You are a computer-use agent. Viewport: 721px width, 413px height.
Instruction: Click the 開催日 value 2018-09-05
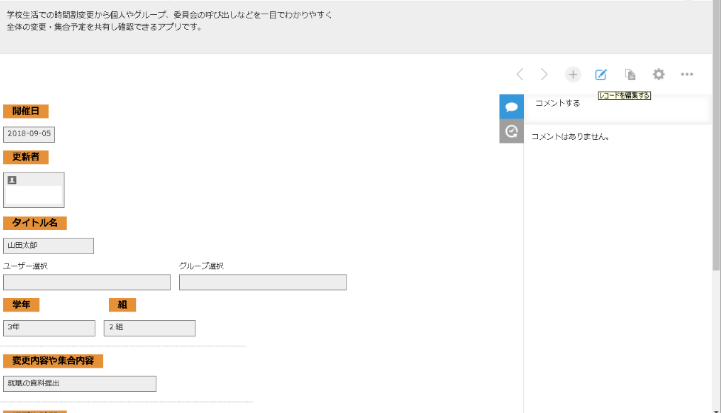coord(29,134)
